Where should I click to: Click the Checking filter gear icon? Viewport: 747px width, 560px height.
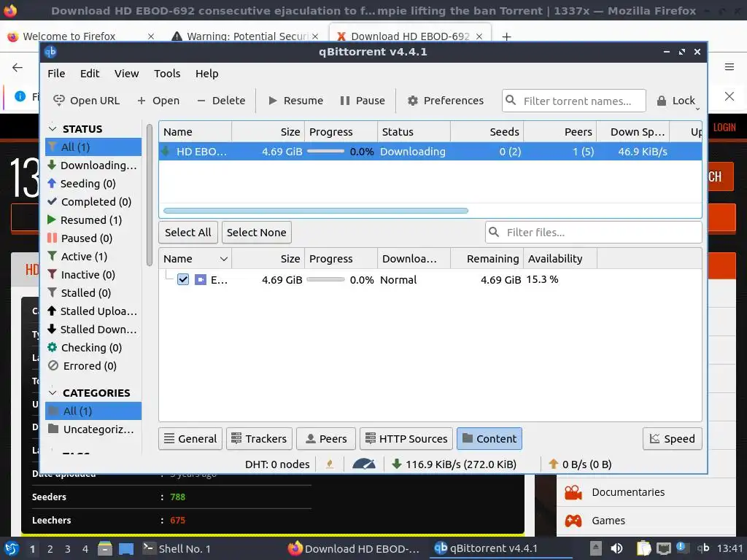[53, 347]
